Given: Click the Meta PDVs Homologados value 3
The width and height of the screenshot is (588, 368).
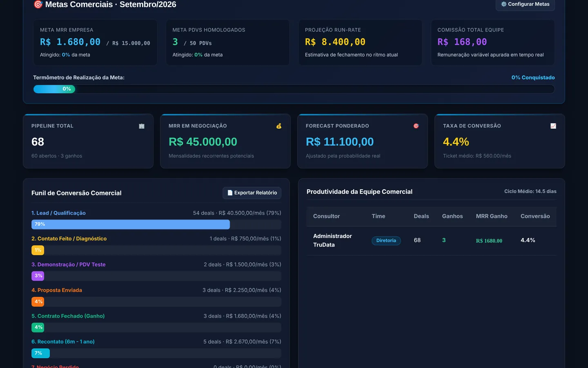Looking at the screenshot, I should point(175,42).
